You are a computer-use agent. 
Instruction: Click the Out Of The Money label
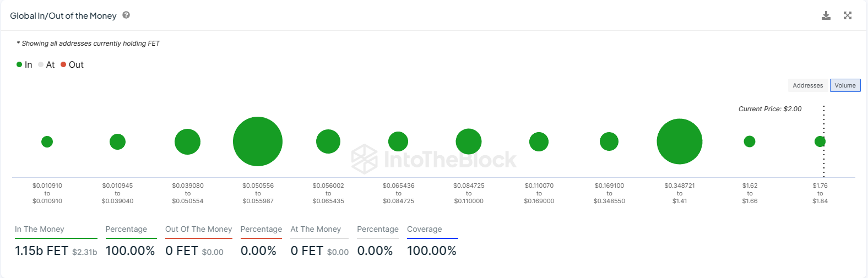[x=198, y=229]
